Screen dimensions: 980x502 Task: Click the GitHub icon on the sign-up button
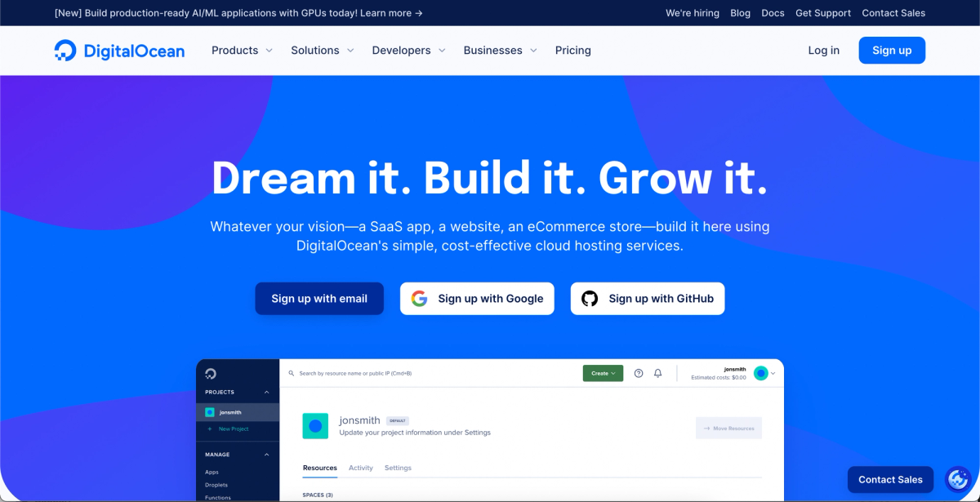click(x=590, y=299)
